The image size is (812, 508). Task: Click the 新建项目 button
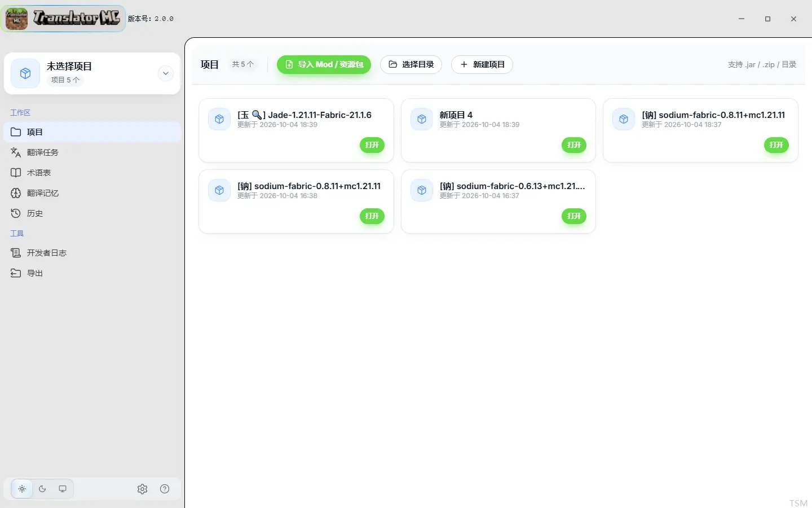click(482, 64)
